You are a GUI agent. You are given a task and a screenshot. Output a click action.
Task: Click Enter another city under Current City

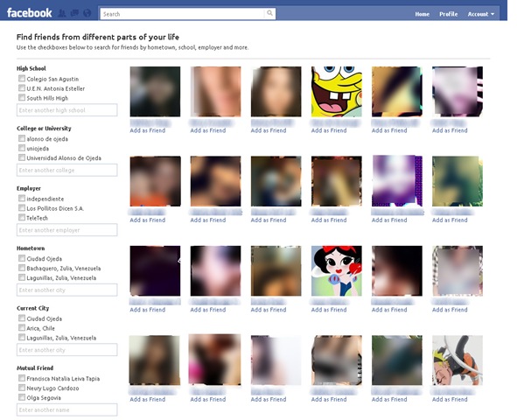[x=67, y=350]
